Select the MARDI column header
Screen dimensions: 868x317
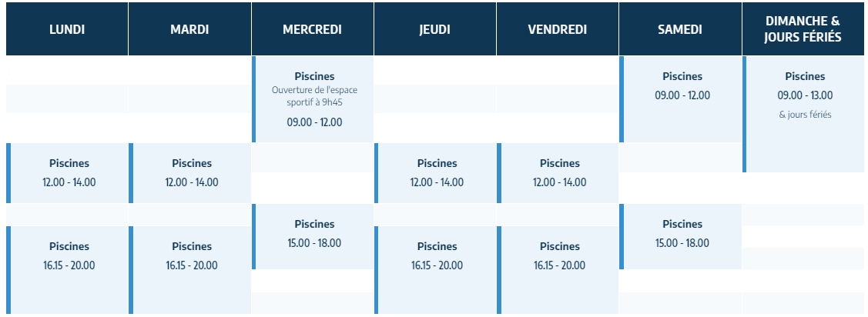pyautogui.click(x=190, y=28)
